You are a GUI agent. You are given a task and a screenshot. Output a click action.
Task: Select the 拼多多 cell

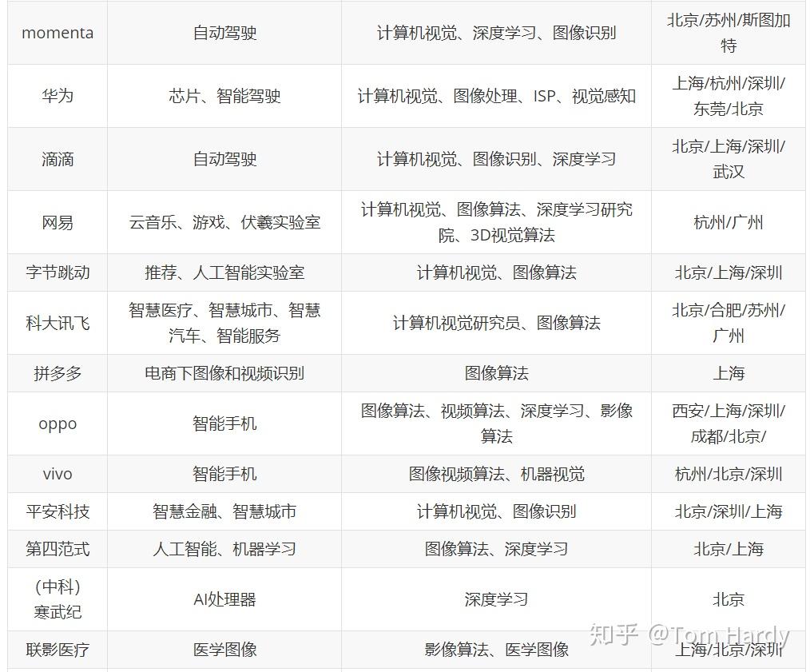58,373
